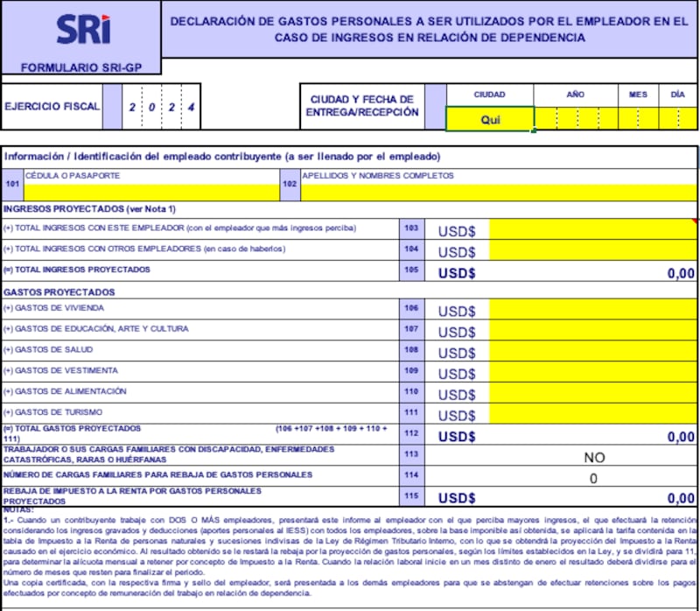Click the code cell "102"
The width and height of the screenshot is (700, 611).
(290, 185)
